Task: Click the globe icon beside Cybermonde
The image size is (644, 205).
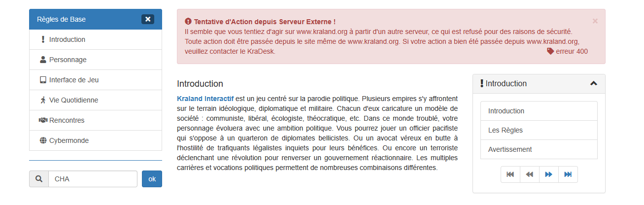Action: pyautogui.click(x=43, y=140)
